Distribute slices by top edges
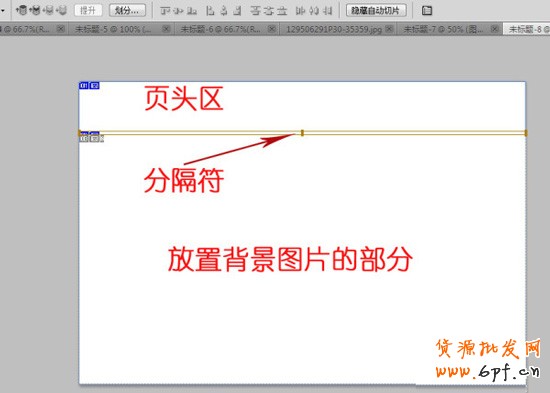Image resolution: width=550 pixels, height=393 pixels. 255,11
